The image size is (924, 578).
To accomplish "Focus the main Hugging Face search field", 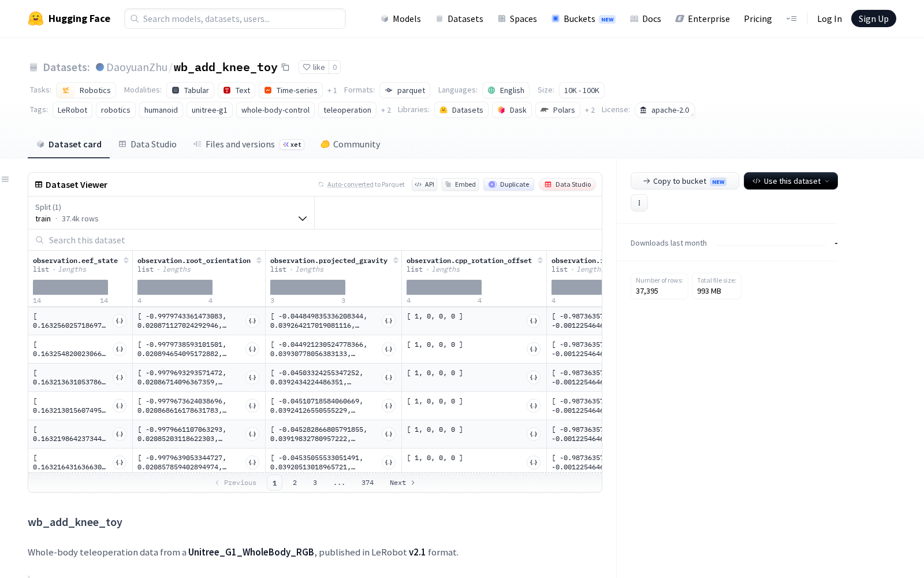I will click(235, 18).
